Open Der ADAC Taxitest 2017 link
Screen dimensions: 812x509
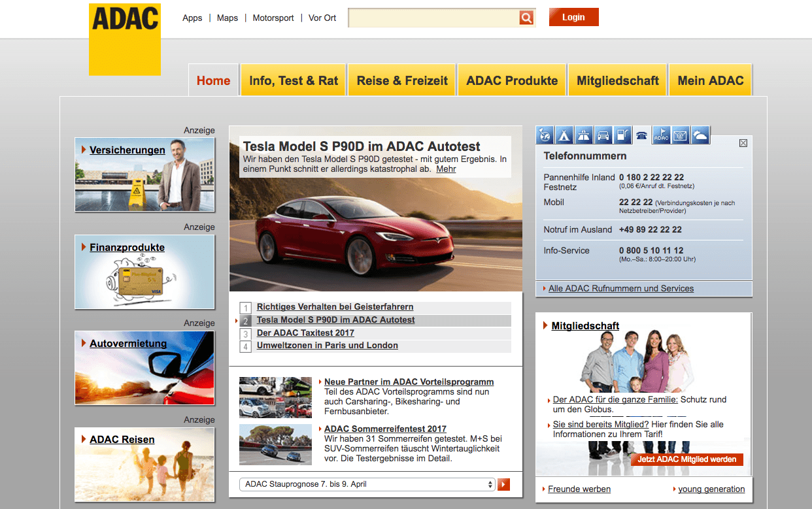(305, 333)
